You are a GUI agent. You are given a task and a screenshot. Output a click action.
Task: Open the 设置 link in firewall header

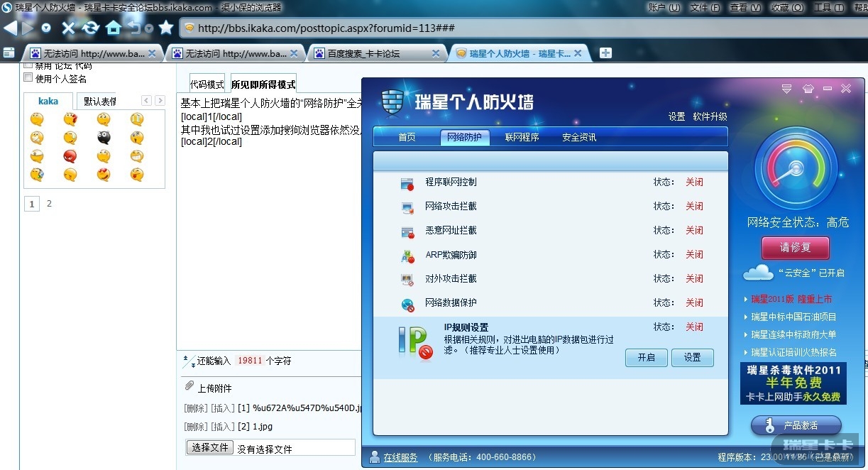pyautogui.click(x=676, y=116)
